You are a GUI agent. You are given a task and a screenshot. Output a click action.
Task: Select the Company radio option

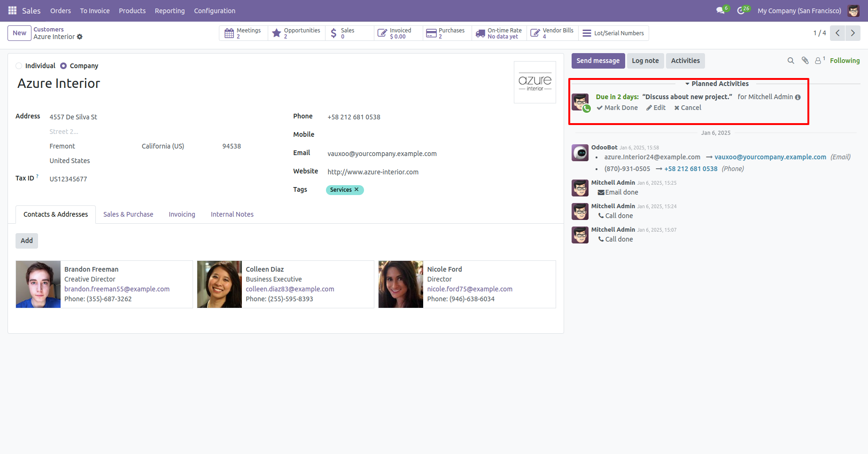[63, 66]
